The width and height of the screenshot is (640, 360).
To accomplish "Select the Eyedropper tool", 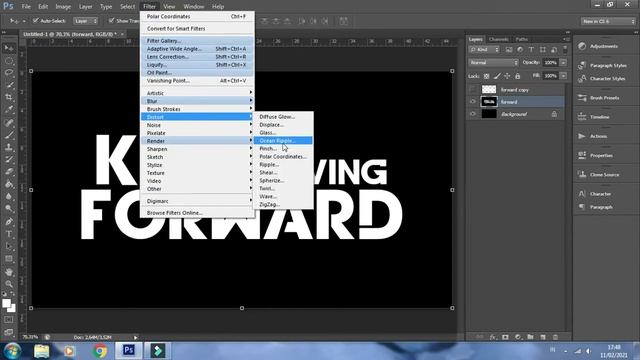I will [x=9, y=110].
